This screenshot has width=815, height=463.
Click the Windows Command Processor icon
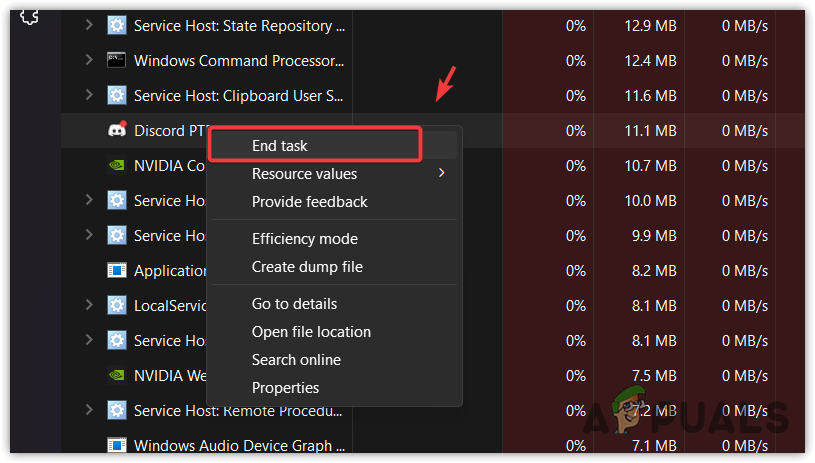[x=117, y=61]
